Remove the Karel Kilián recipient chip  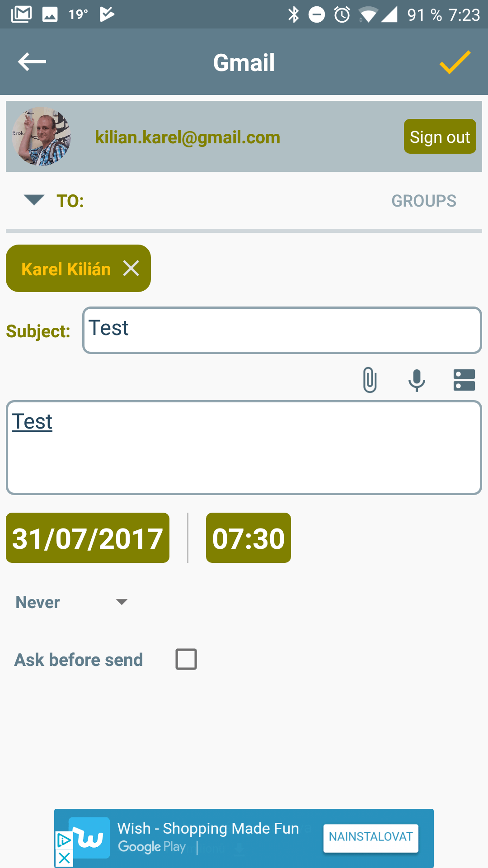coord(131,269)
